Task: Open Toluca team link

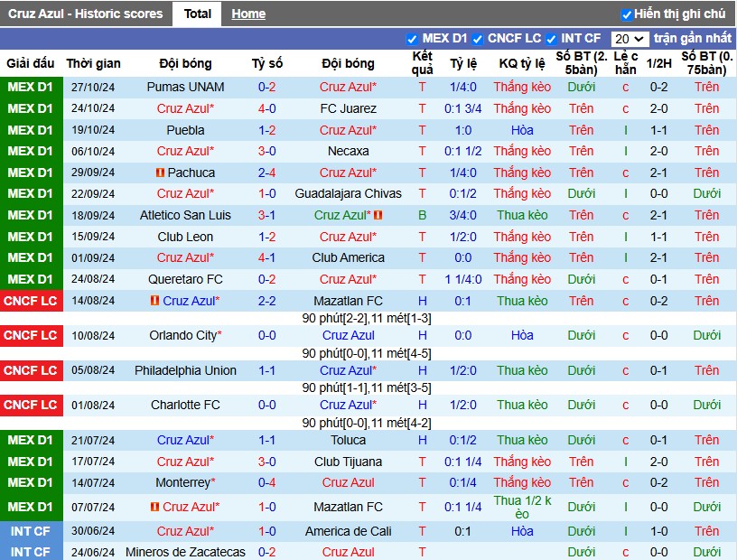Action: click(349, 440)
